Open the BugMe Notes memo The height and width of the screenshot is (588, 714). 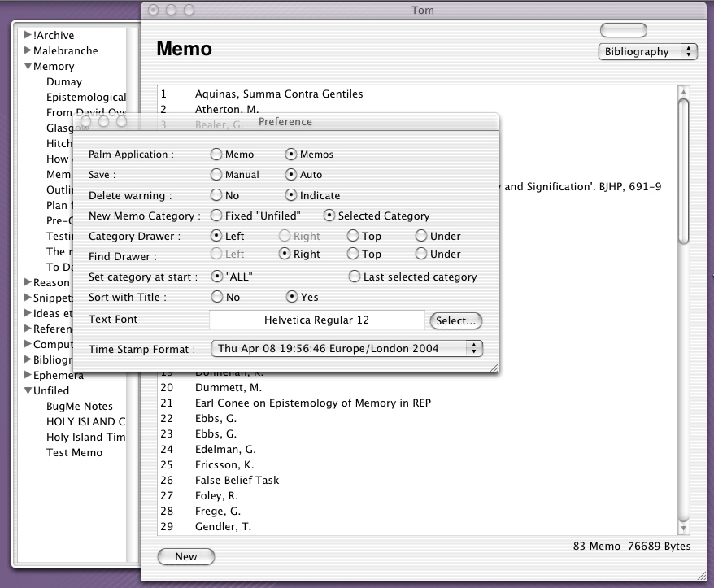point(80,406)
